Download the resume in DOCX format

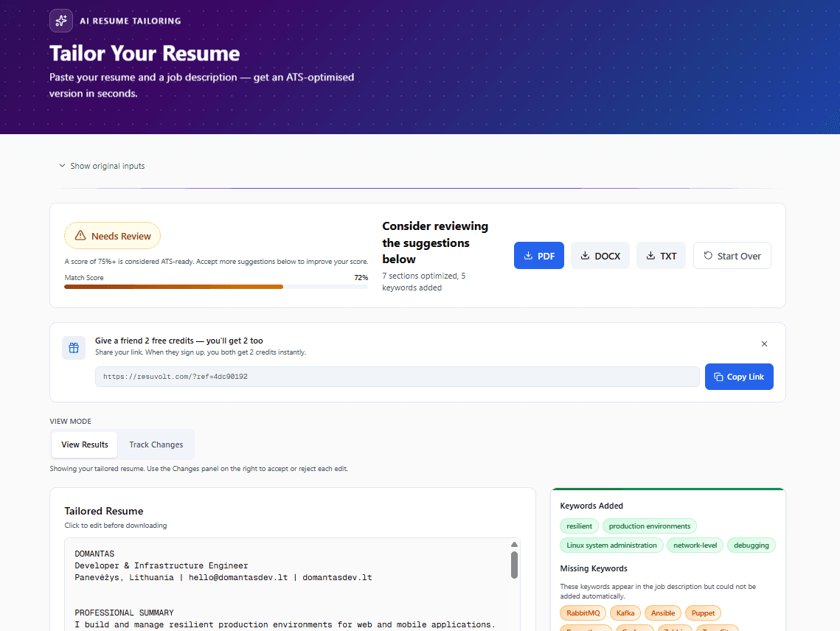600,255
